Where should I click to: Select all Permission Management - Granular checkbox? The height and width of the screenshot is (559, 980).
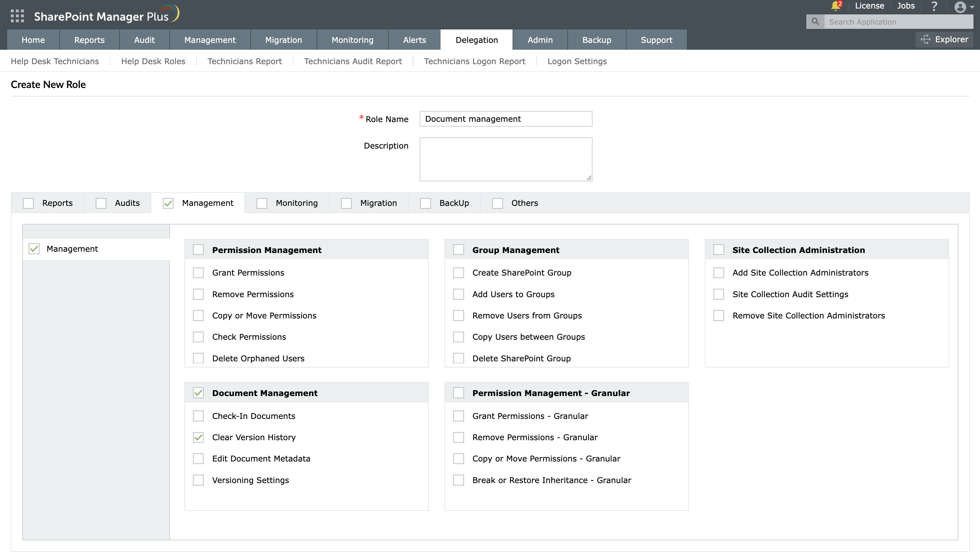pyautogui.click(x=458, y=393)
